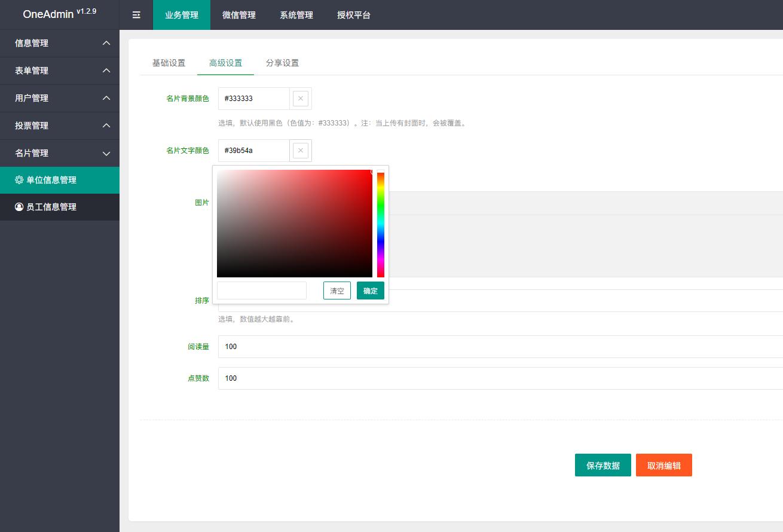783x532 pixels.
Task: Open the 授权平台 top menu
Action: pyautogui.click(x=353, y=15)
